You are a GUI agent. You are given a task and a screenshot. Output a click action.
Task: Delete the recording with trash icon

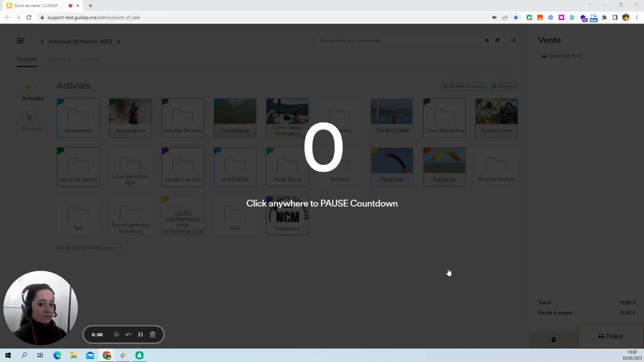coord(152,334)
